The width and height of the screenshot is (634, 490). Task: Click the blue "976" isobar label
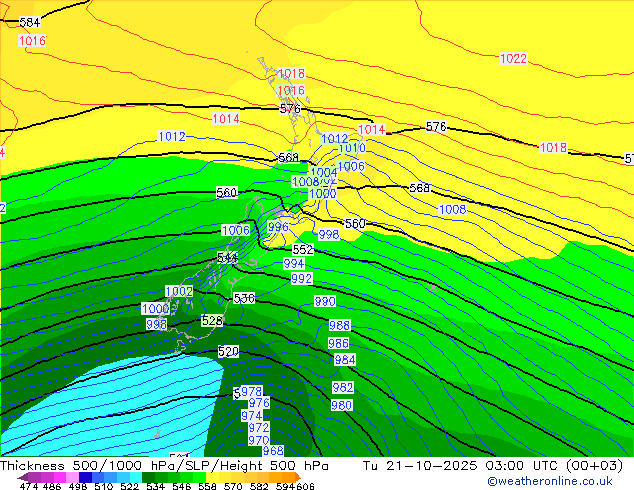(259, 403)
